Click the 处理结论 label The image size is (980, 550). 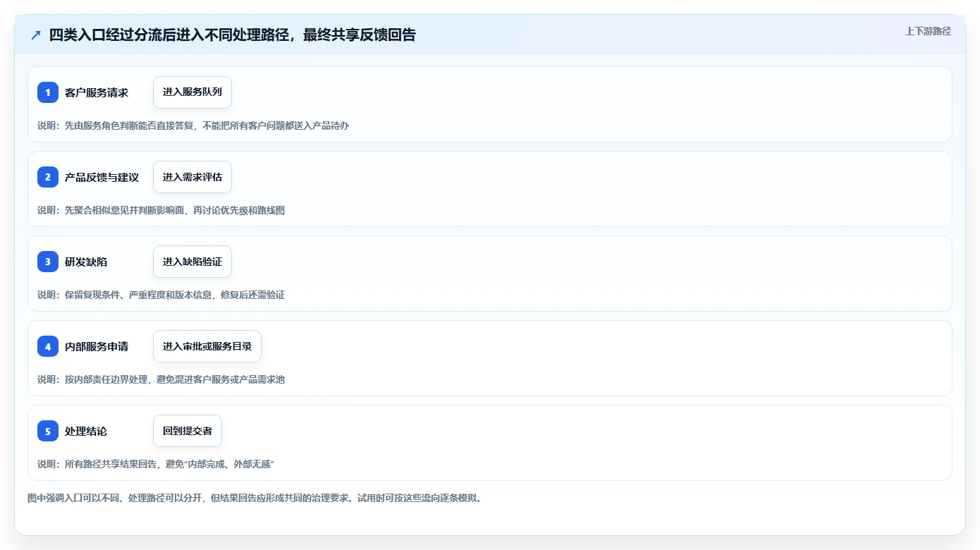(x=86, y=431)
